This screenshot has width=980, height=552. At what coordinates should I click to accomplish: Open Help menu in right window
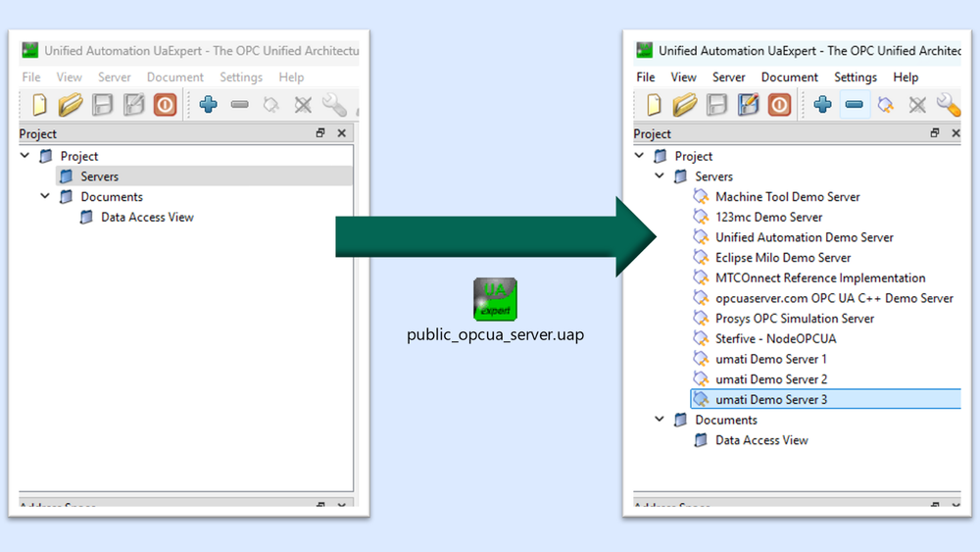coord(906,76)
